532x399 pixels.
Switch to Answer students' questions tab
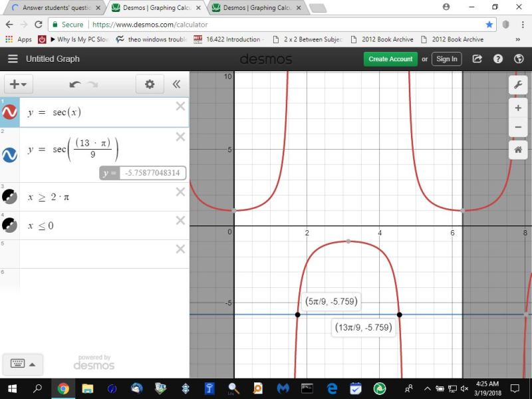pyautogui.click(x=53, y=7)
